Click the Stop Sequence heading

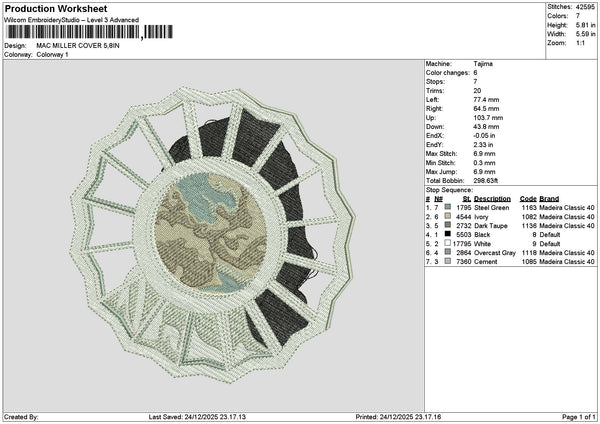pos(449,190)
